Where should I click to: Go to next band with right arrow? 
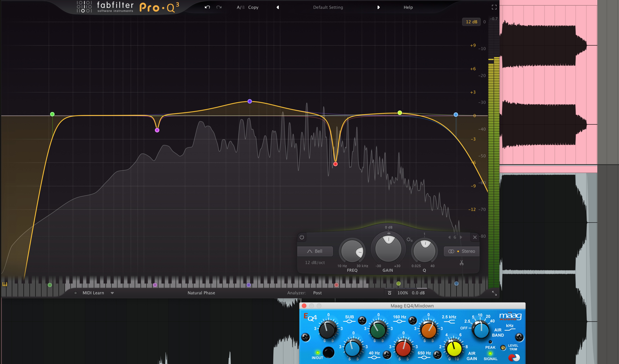point(461,237)
